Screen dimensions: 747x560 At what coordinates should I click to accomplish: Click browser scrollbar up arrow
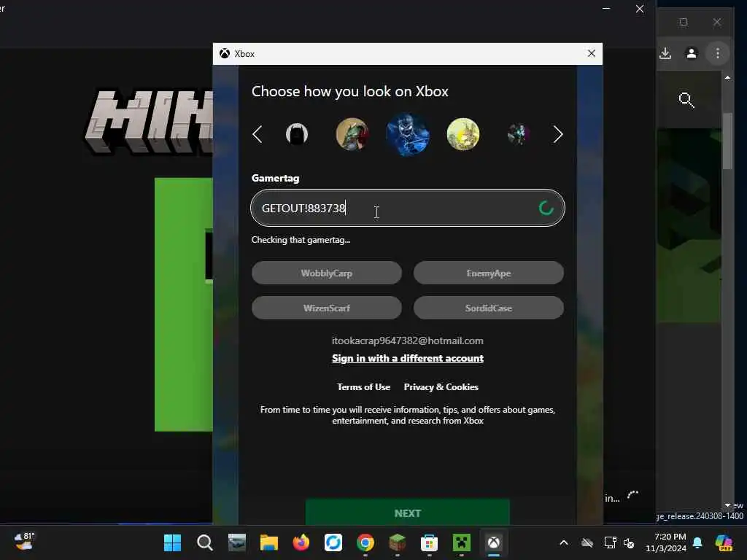pyautogui.click(x=727, y=77)
